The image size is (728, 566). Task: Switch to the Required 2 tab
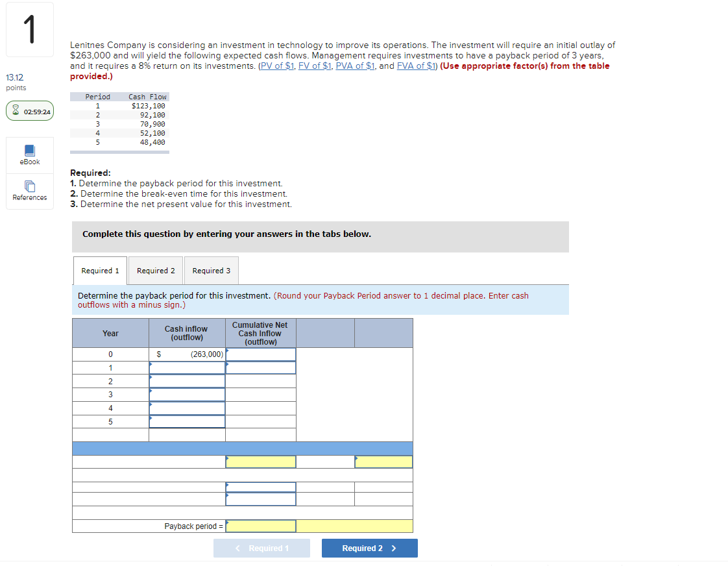156,271
